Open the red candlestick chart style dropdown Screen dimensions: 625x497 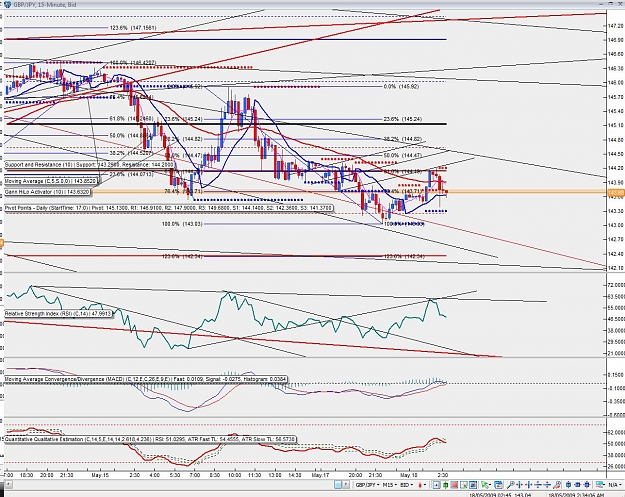click(422, 485)
